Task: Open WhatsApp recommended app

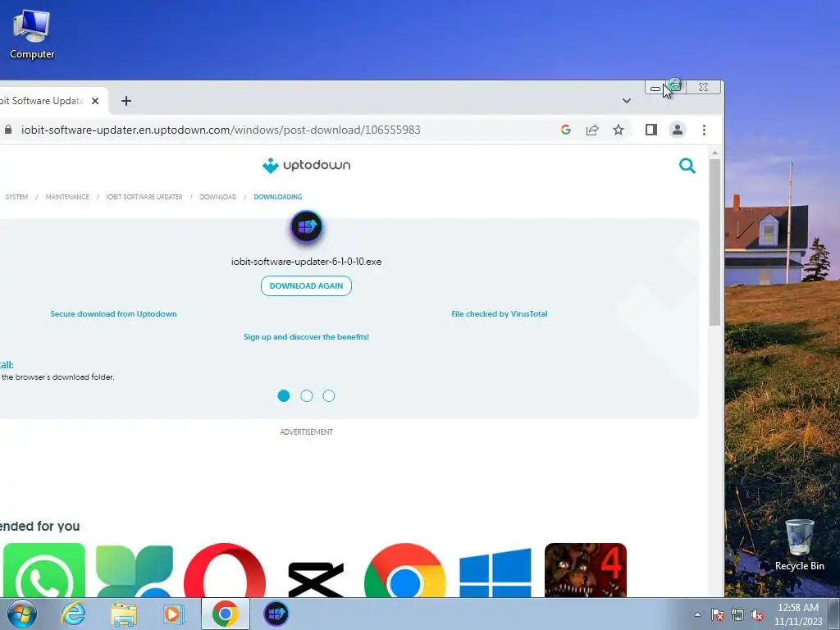Action: (44, 570)
